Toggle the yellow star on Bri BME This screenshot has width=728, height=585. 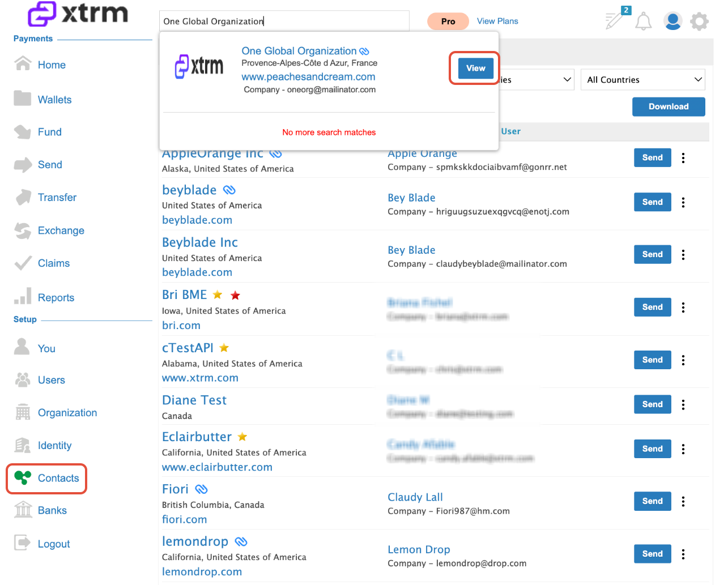[x=218, y=294]
